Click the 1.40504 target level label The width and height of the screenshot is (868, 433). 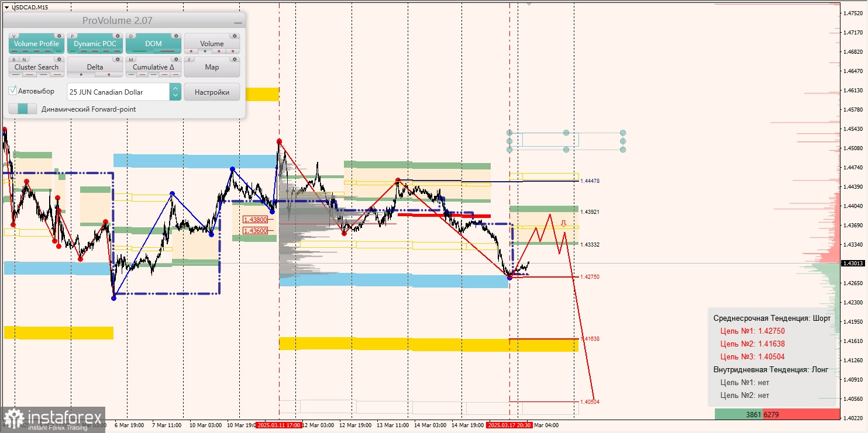point(590,401)
